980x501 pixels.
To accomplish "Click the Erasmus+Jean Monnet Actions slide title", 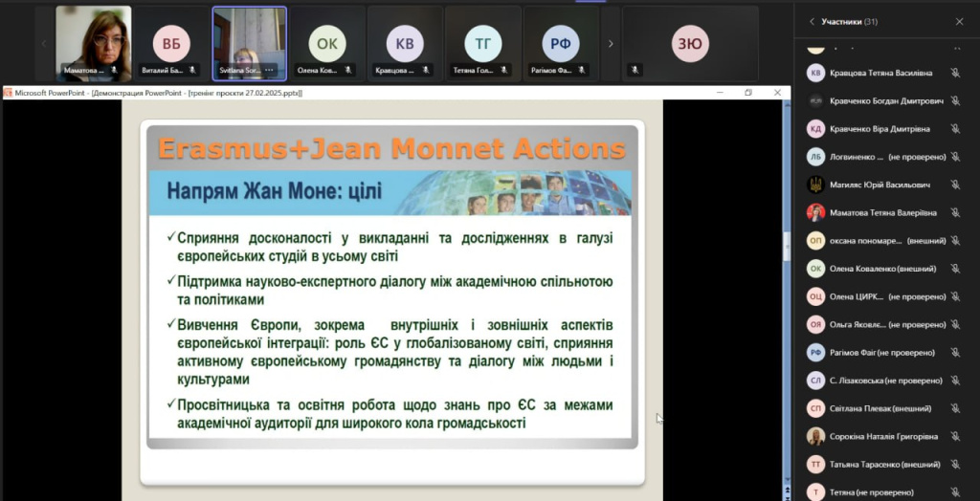I will click(391, 149).
